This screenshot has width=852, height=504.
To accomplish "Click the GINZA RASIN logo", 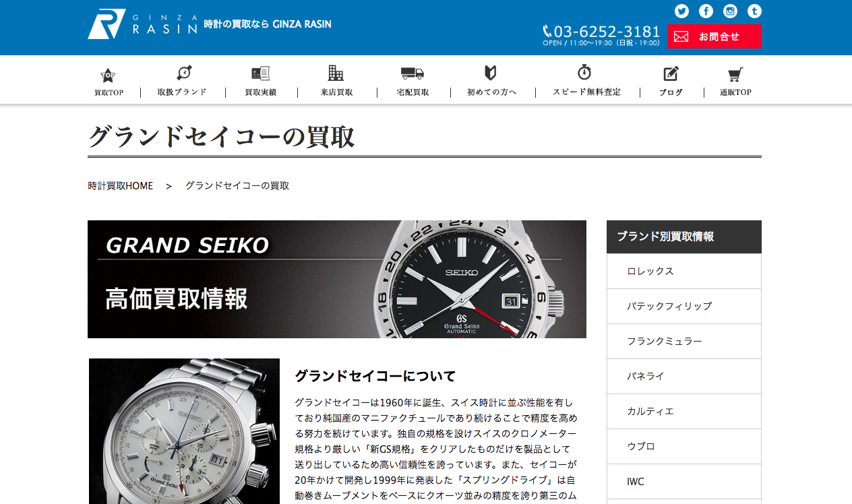I will coord(142,24).
